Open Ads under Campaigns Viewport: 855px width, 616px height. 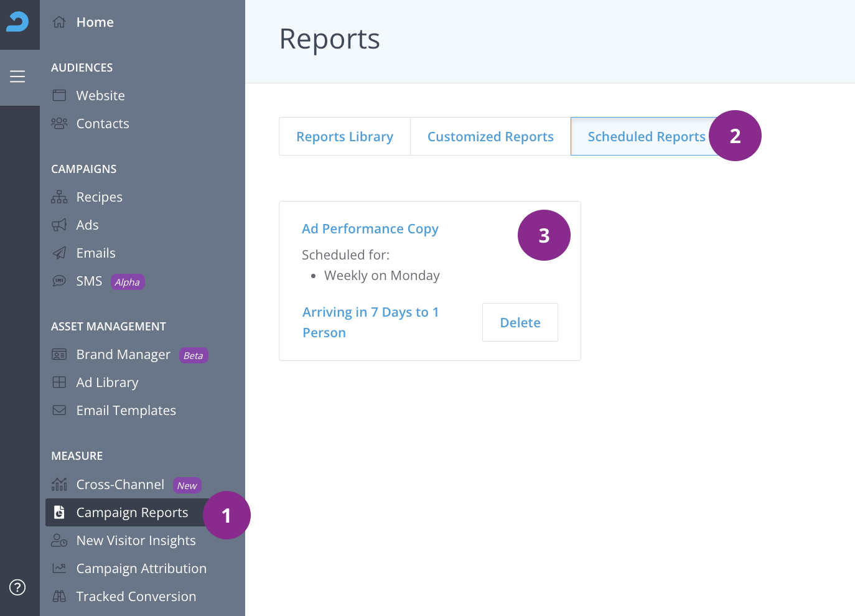click(x=88, y=225)
